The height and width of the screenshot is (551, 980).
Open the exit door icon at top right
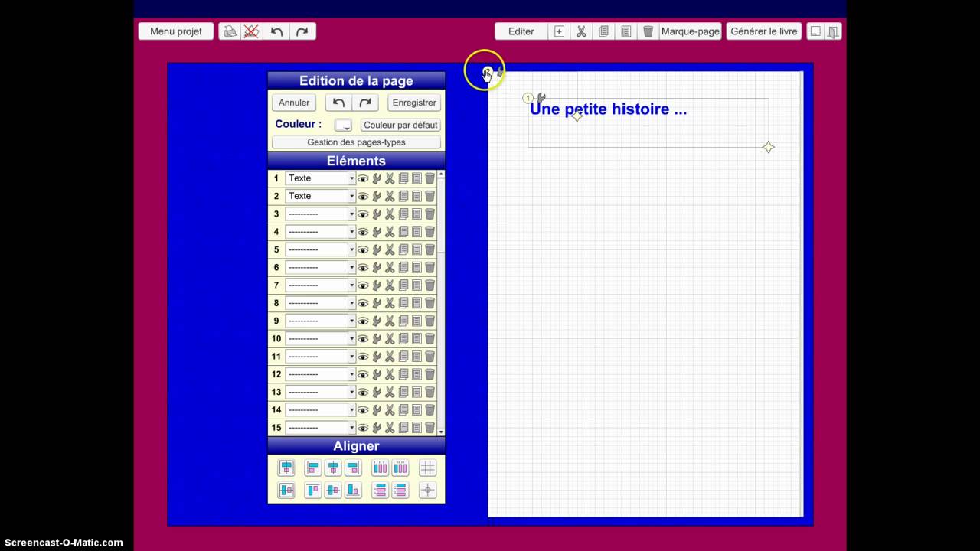[x=834, y=31]
